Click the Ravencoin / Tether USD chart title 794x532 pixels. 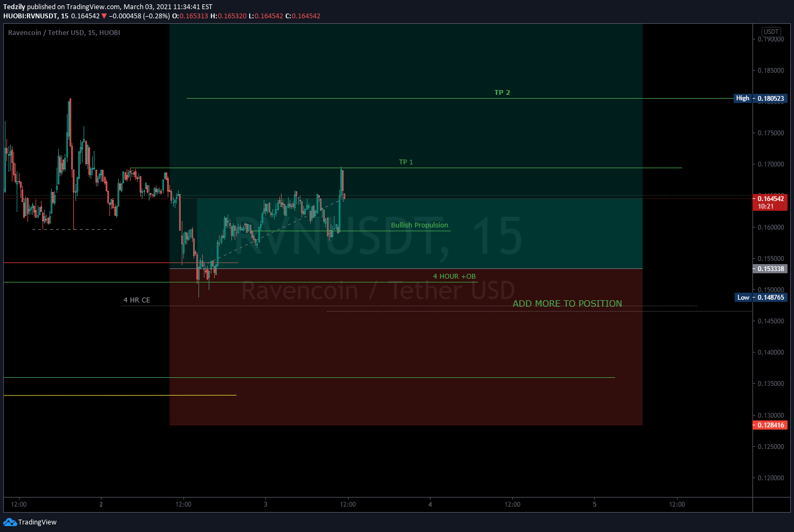pos(64,33)
